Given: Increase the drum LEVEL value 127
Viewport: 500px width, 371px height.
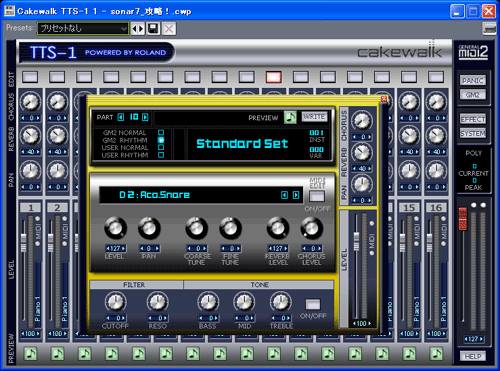Looking at the screenshot, I should pyautogui.click(x=124, y=248).
